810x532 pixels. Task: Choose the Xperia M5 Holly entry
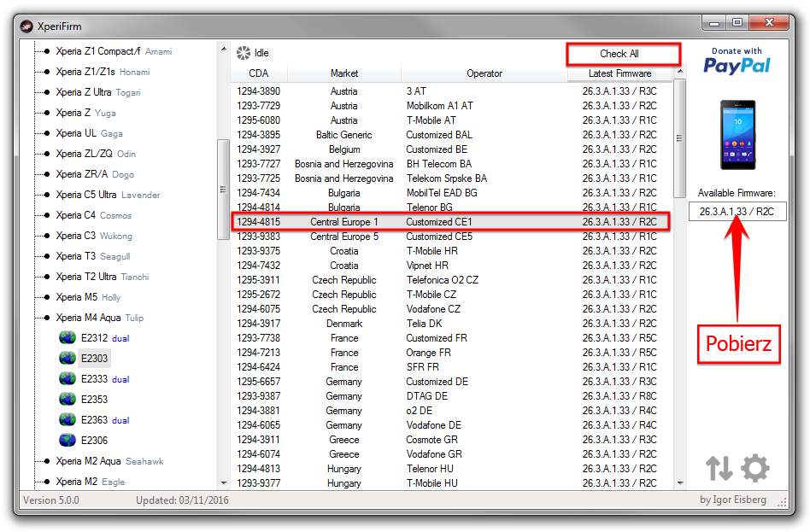pos(88,297)
